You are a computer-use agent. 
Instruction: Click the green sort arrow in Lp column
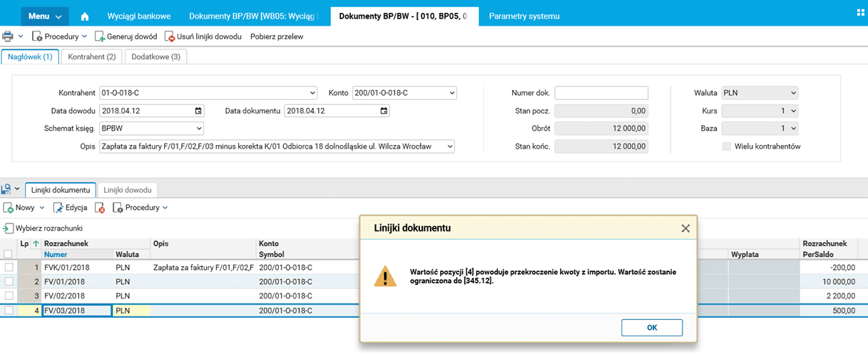tap(36, 244)
